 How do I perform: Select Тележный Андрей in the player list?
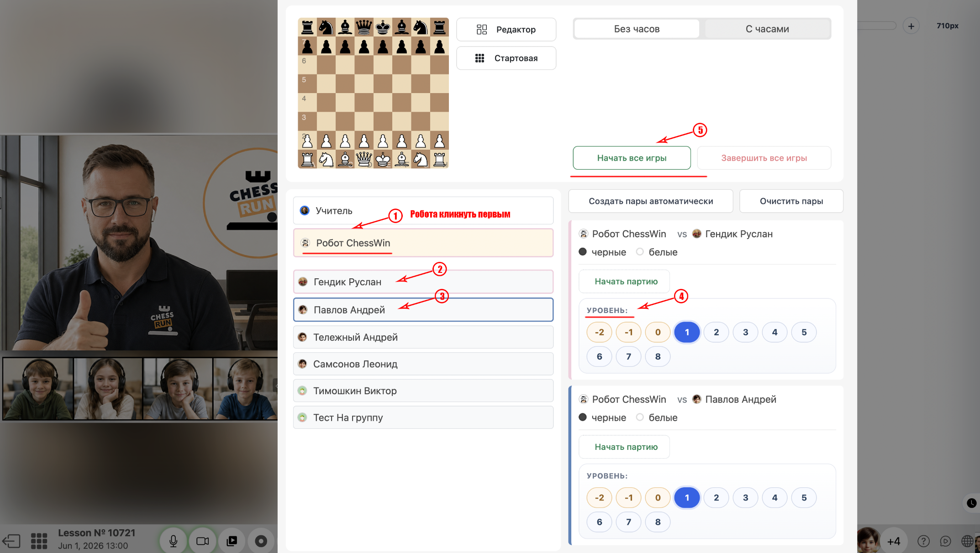pyautogui.click(x=423, y=337)
